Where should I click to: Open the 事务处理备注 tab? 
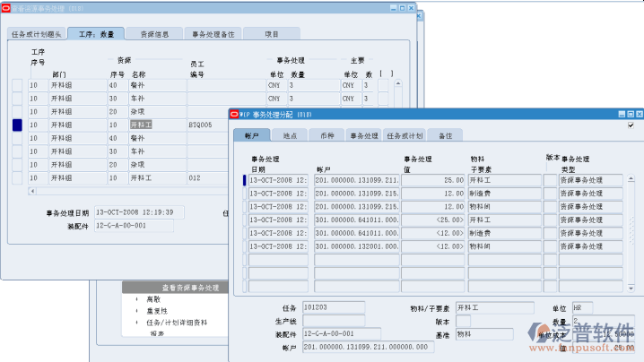tap(213, 34)
